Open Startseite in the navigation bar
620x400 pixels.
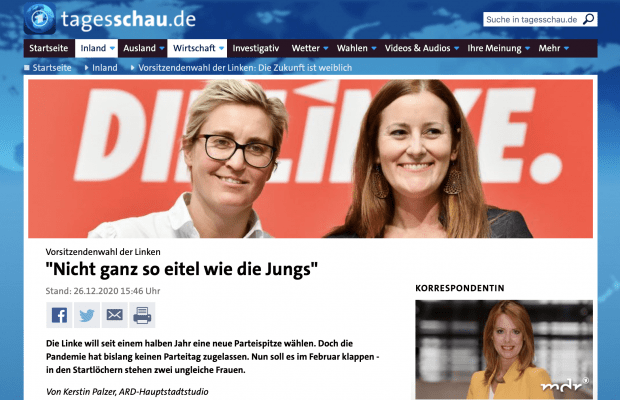49,48
